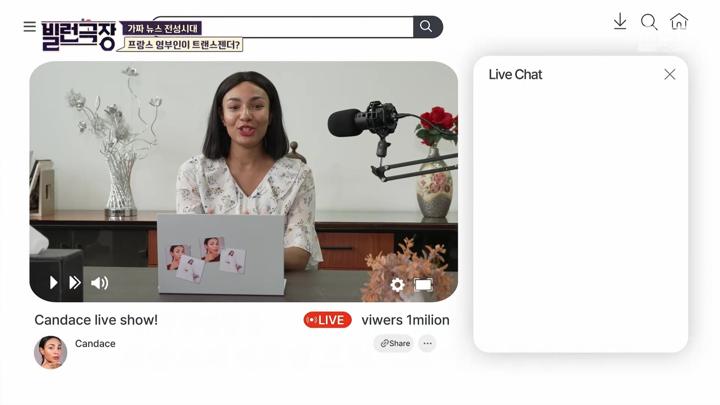Screen dimensions: 720x405
Task: Skip forward with the next button
Action: [75, 283]
